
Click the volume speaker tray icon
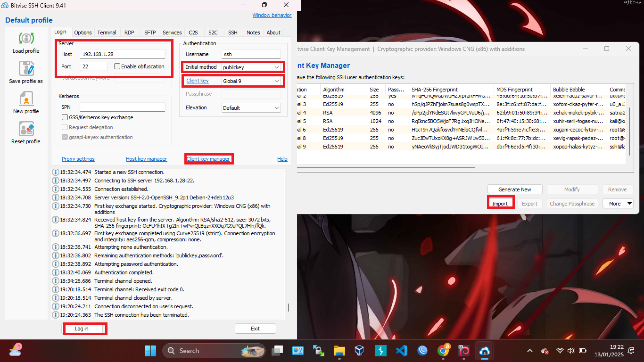click(571, 351)
